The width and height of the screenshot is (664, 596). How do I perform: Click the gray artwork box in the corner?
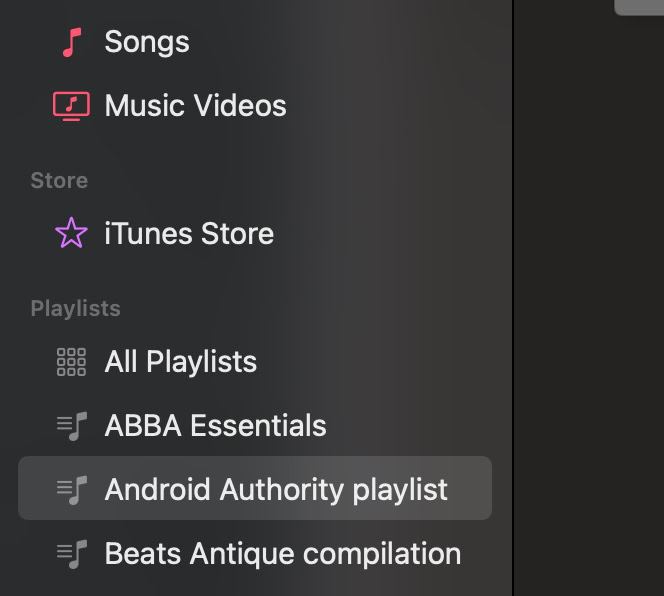point(640,6)
